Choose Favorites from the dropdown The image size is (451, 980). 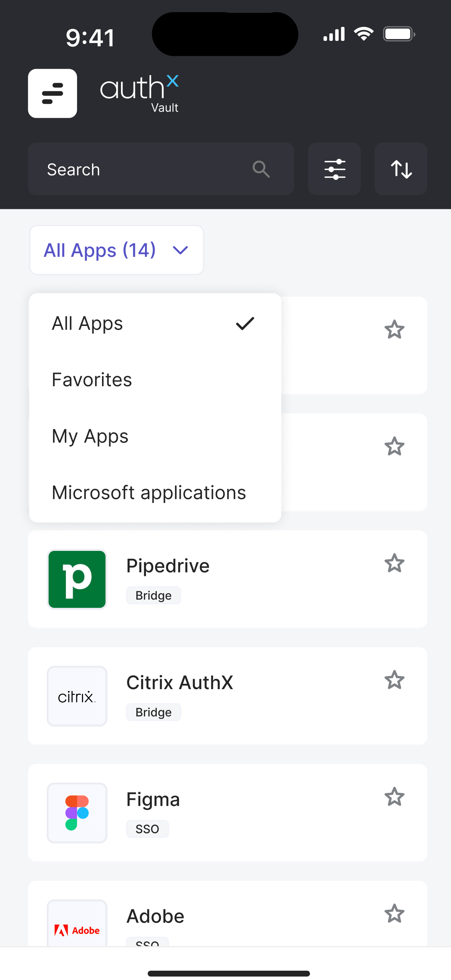[155, 380]
